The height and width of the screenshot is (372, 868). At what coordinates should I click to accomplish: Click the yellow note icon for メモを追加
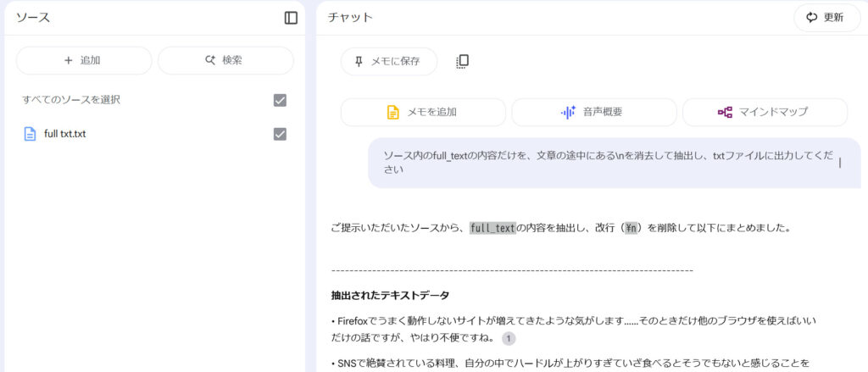393,113
